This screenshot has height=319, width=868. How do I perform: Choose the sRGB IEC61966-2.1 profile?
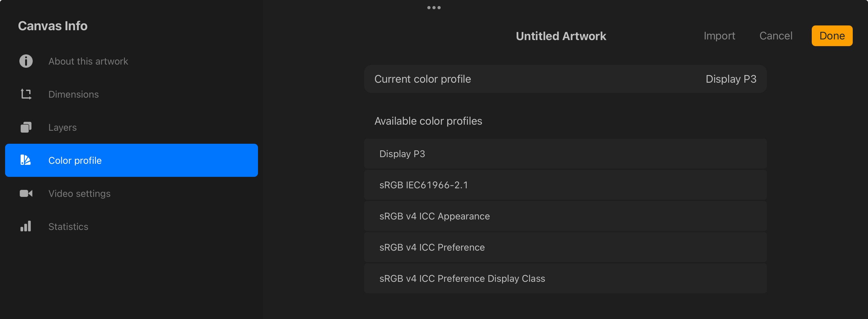[x=565, y=185]
